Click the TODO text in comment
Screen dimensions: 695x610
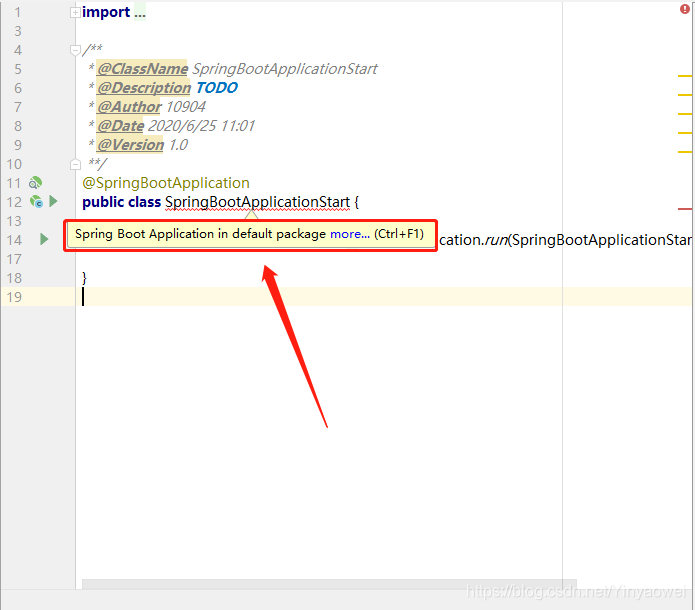pyautogui.click(x=217, y=88)
